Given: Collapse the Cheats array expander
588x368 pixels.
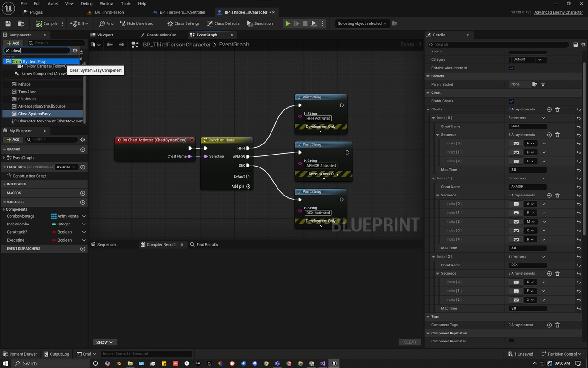Looking at the screenshot, I should pyautogui.click(x=428, y=109).
